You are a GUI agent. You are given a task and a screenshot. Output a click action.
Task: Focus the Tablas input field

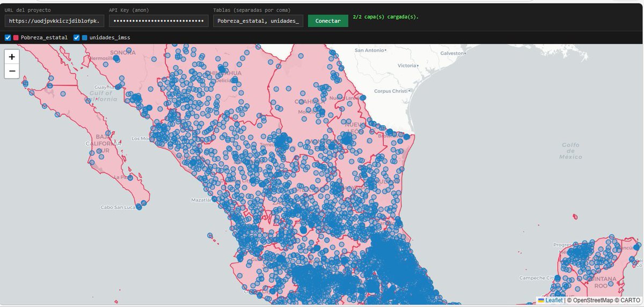pyautogui.click(x=258, y=21)
